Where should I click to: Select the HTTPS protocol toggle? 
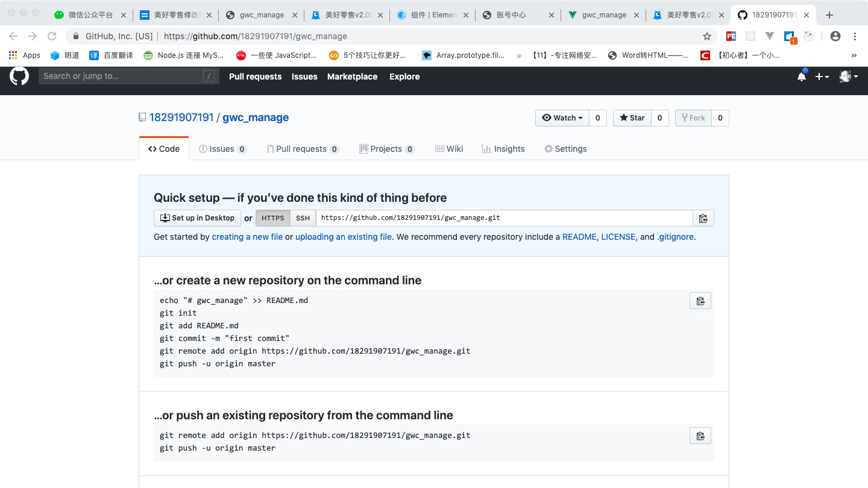pyautogui.click(x=272, y=218)
